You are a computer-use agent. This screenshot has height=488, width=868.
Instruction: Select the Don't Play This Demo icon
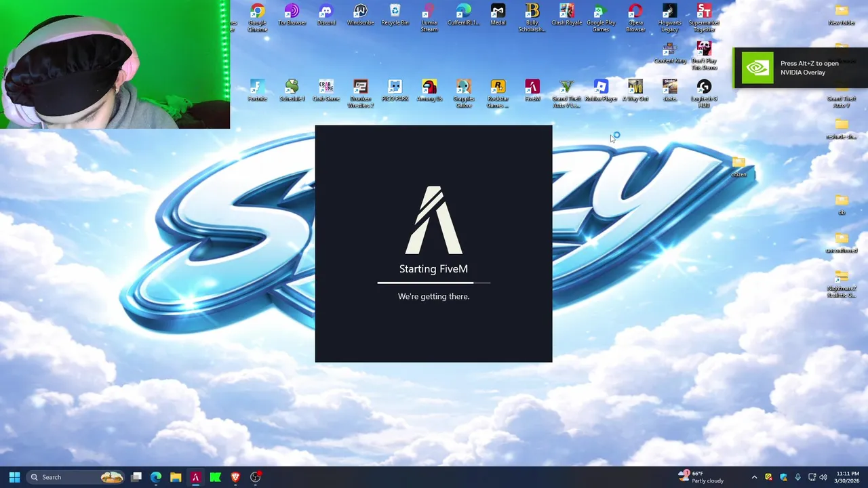coord(704,56)
